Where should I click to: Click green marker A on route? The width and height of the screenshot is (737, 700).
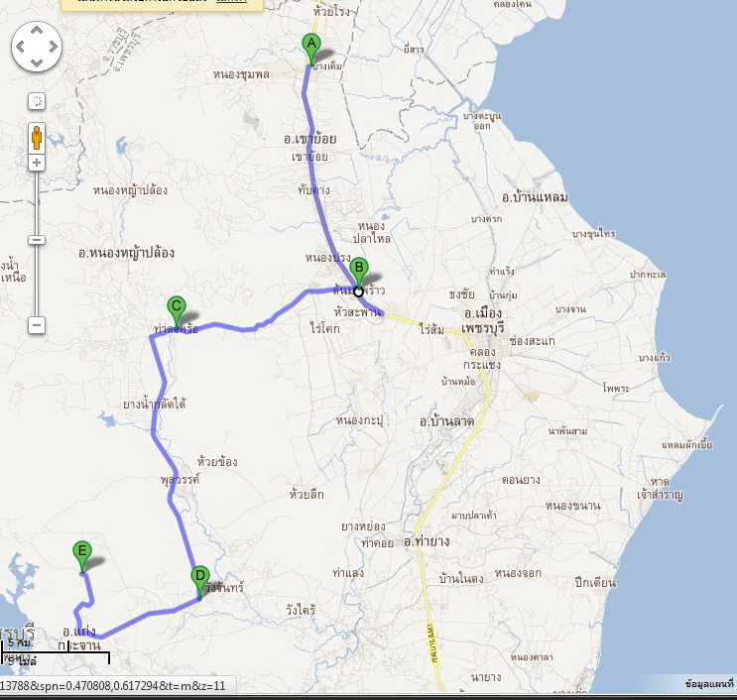click(310, 45)
